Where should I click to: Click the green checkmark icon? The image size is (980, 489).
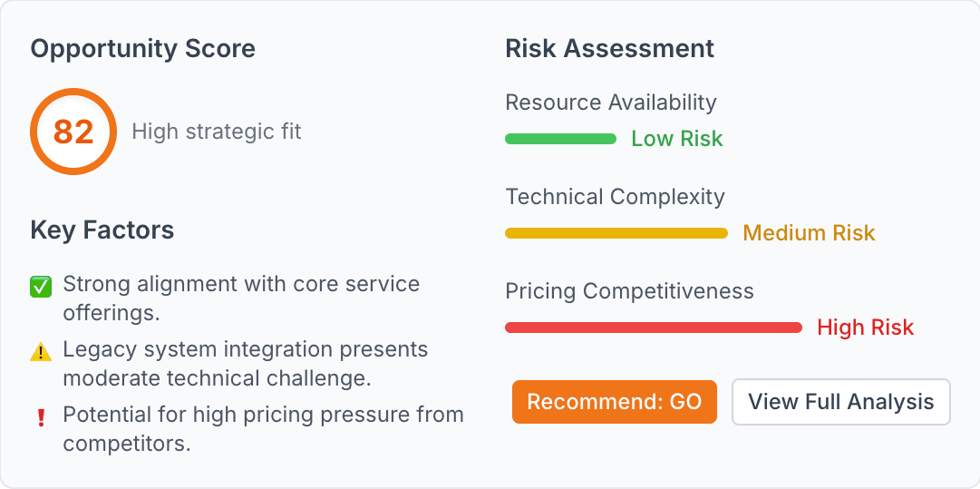click(41, 288)
